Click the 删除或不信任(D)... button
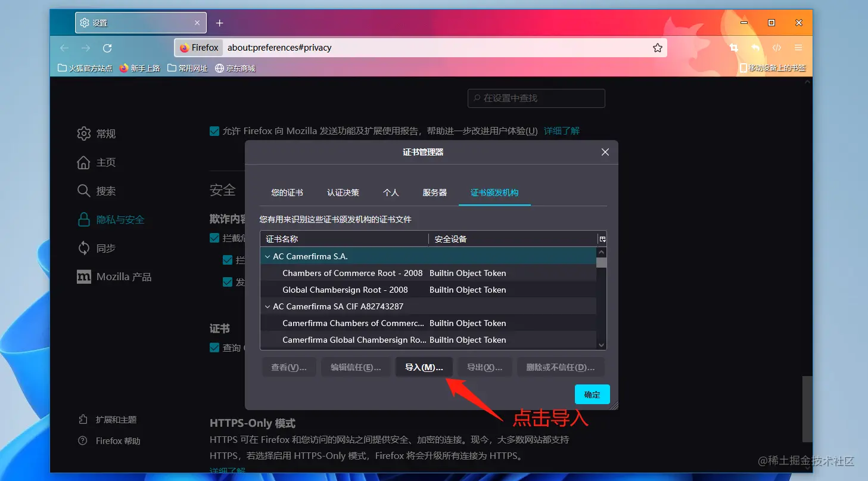The image size is (868, 481). point(561,367)
